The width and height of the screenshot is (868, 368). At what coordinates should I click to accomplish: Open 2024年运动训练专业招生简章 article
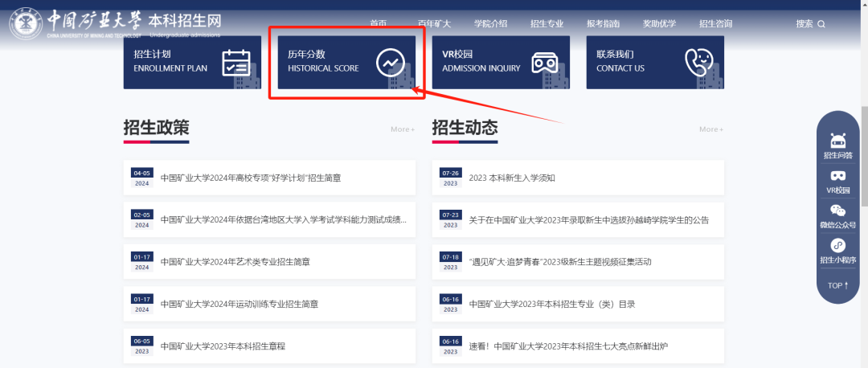[240, 304]
